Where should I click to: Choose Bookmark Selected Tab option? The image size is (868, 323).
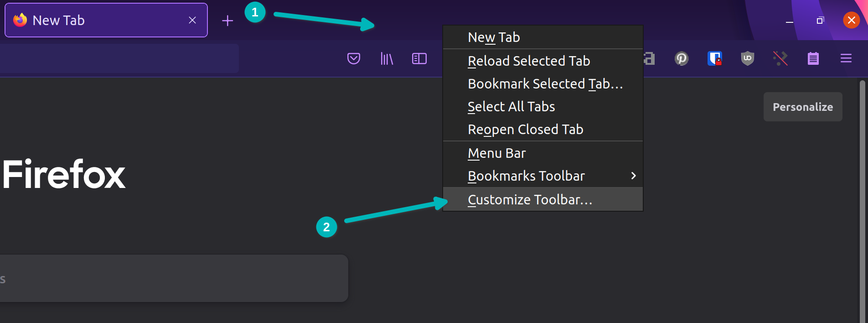tap(545, 83)
